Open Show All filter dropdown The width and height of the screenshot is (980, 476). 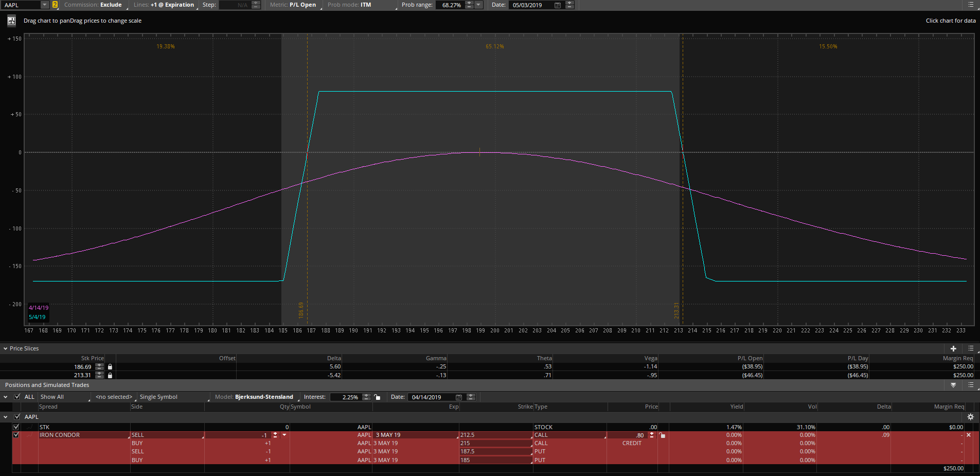click(65, 397)
